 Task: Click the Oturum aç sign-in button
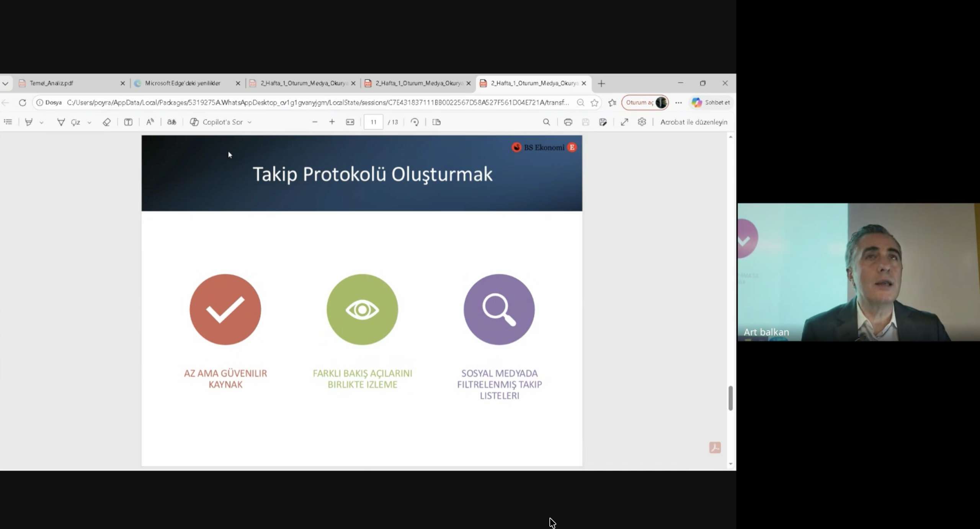(640, 103)
